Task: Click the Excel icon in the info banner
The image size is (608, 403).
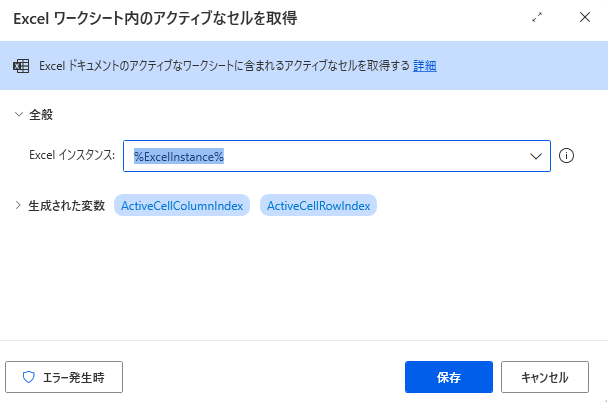Action: point(20,66)
